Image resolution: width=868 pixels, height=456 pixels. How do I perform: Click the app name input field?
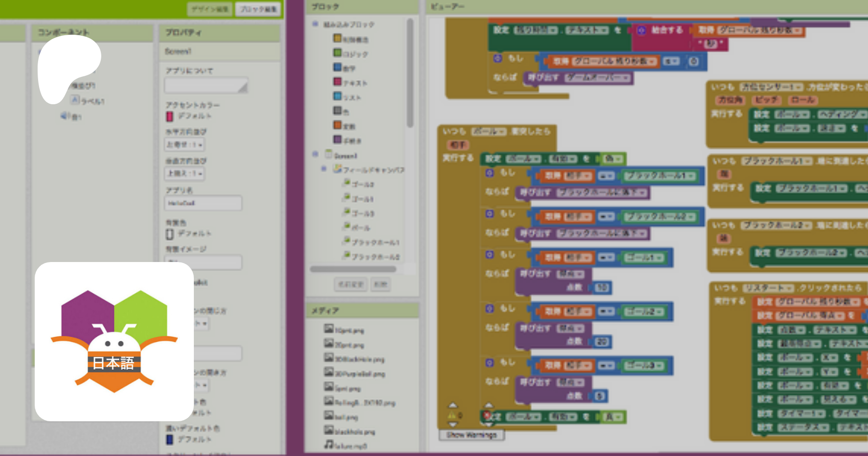click(x=203, y=203)
